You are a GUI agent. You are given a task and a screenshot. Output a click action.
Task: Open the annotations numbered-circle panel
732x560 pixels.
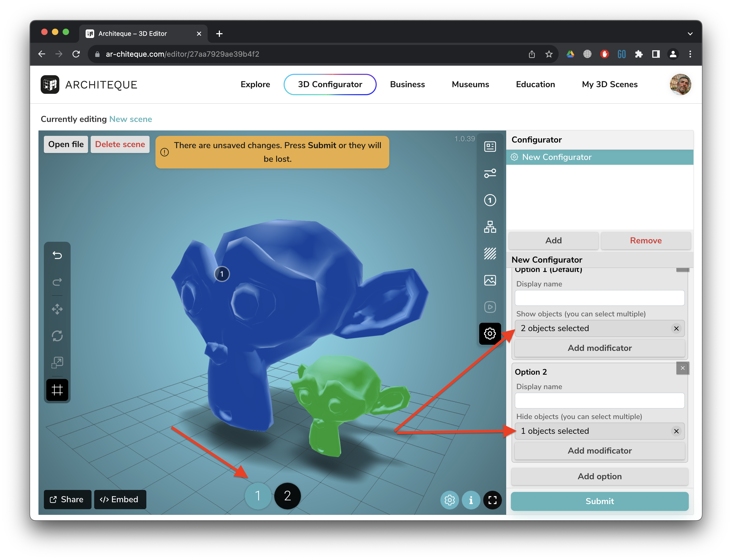(x=490, y=200)
